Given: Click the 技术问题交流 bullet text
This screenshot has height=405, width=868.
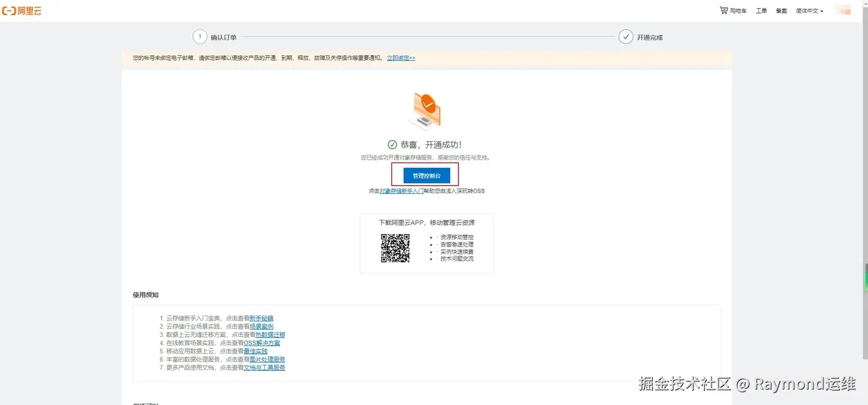Looking at the screenshot, I should [457, 259].
